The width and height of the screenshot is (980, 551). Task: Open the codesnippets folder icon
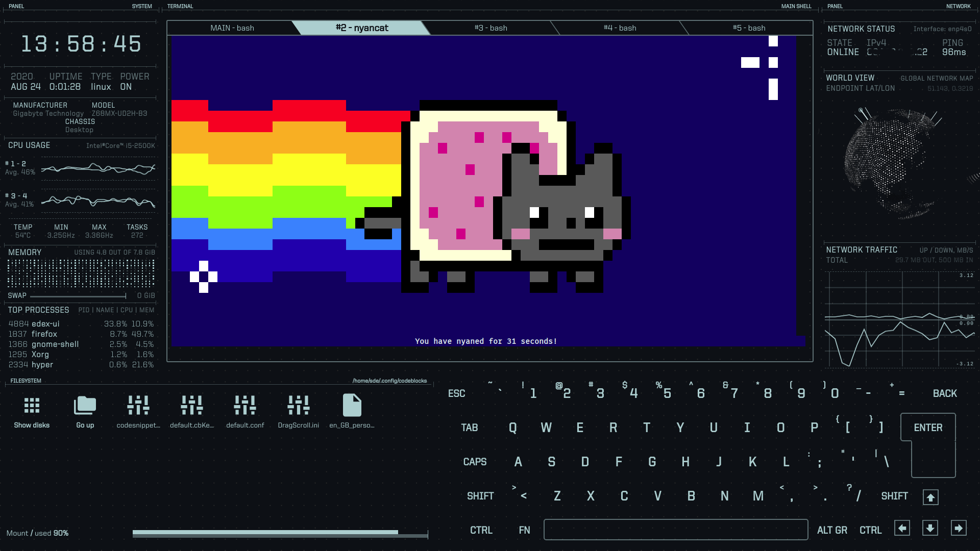pos(138,408)
